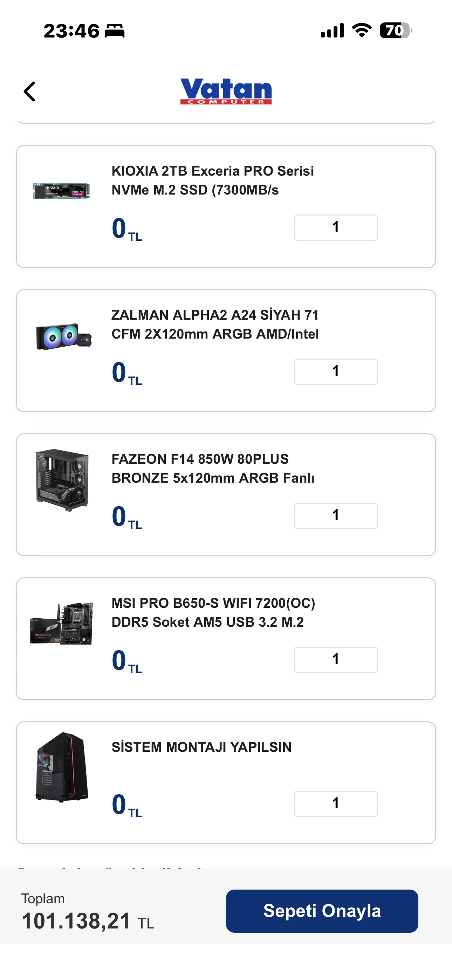Image resolution: width=452 pixels, height=980 pixels.
Task: Open the KIOXIA SSD product image
Action: [x=62, y=191]
